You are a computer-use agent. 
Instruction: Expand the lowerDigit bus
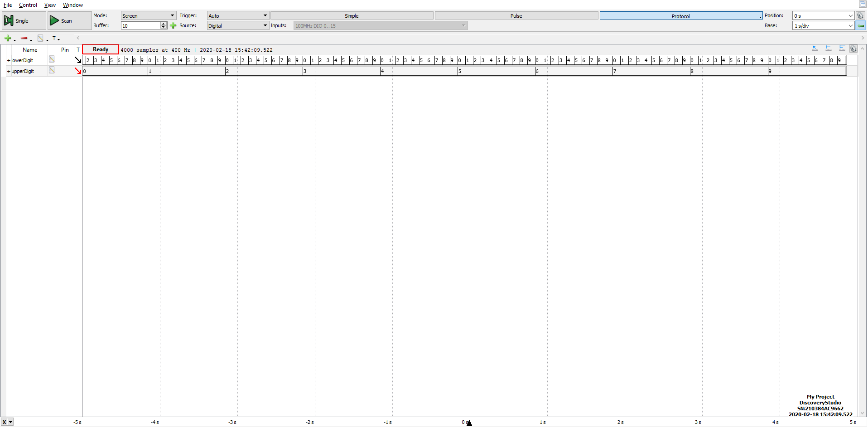pos(9,60)
